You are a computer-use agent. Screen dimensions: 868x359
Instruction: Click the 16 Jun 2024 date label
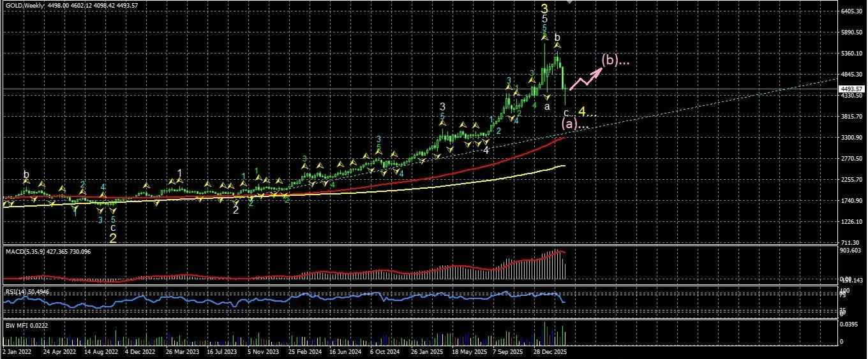(346, 351)
